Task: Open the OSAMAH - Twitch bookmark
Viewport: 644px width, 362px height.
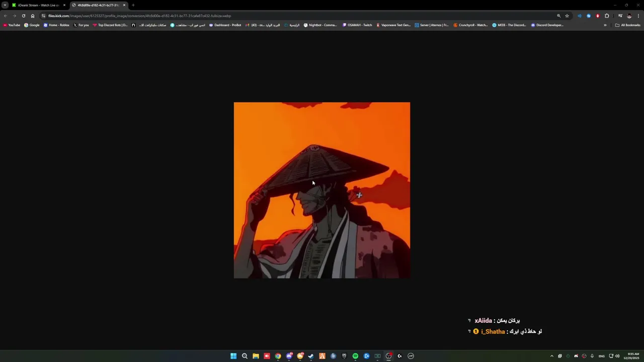Action: click(357, 25)
